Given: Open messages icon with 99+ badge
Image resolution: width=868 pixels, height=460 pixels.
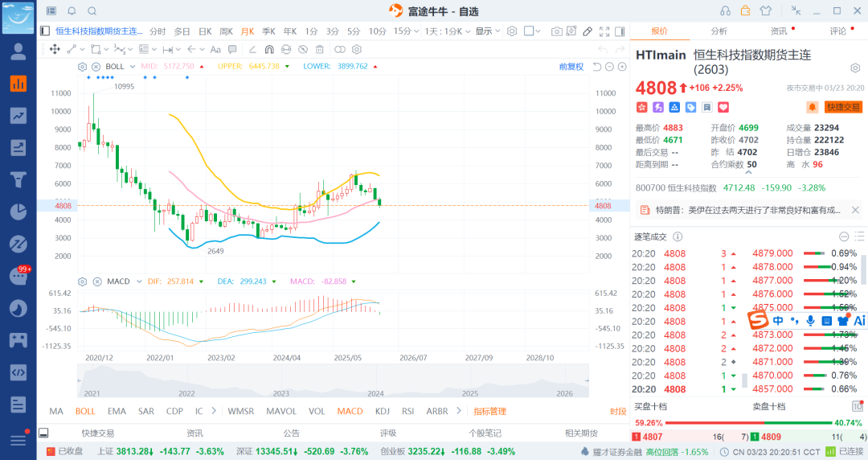Looking at the screenshot, I should tap(18, 276).
